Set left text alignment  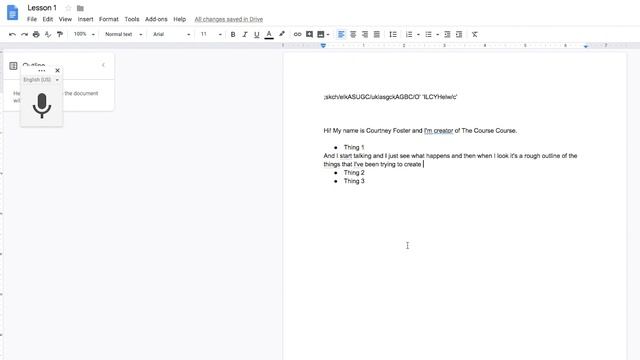(x=341, y=34)
